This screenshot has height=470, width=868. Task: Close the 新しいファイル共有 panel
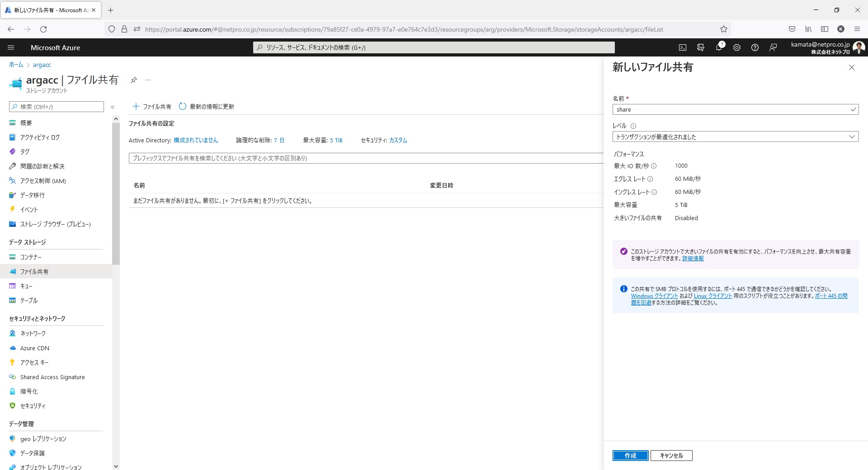point(852,67)
